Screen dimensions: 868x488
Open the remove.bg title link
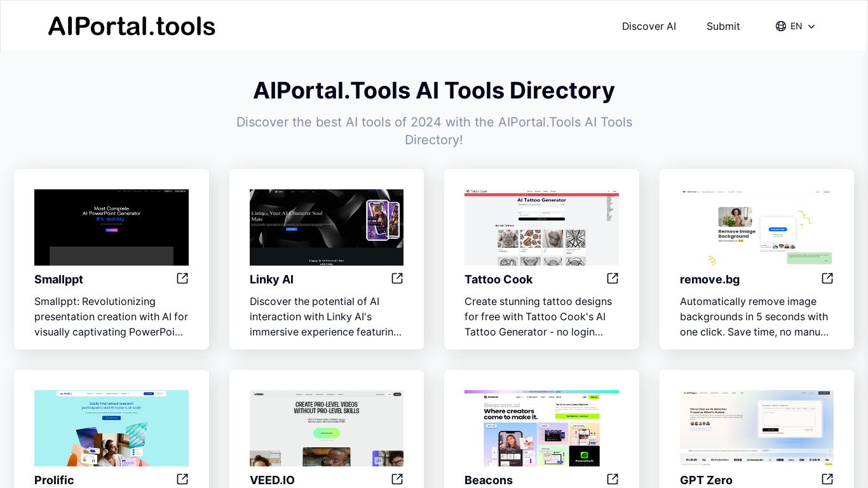(710, 280)
